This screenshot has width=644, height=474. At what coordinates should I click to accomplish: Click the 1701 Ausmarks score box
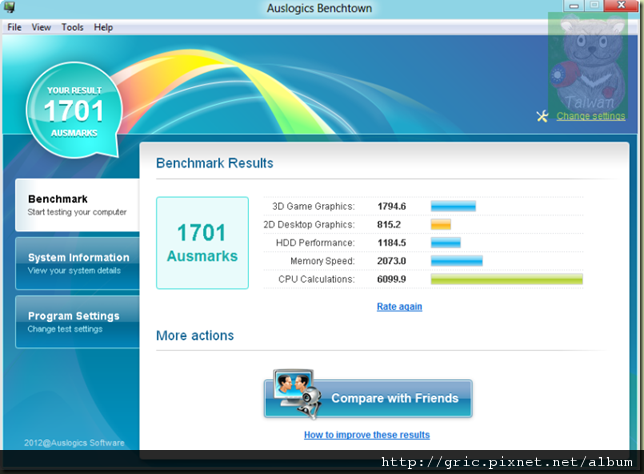[202, 243]
